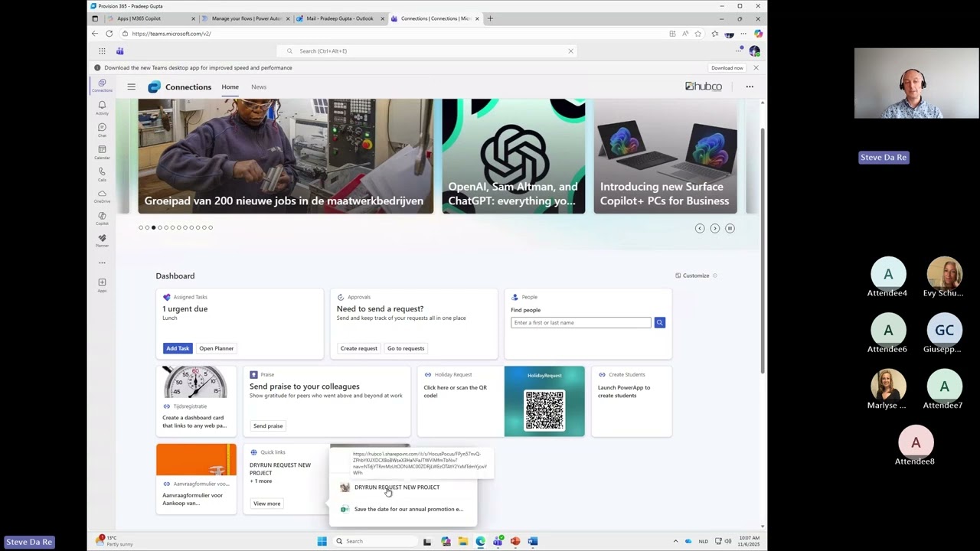980x551 pixels.
Task: Open Chat in the Teams sidebar
Action: [102, 129]
